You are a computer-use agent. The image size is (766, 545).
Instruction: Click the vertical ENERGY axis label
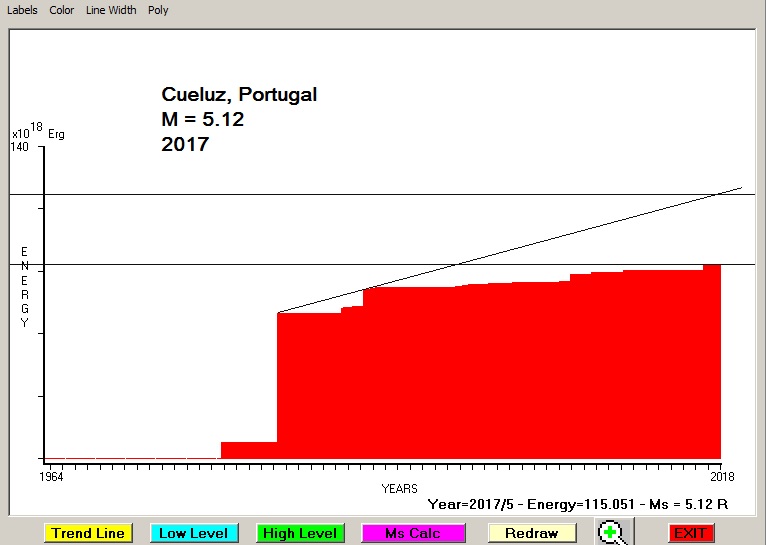click(x=25, y=287)
